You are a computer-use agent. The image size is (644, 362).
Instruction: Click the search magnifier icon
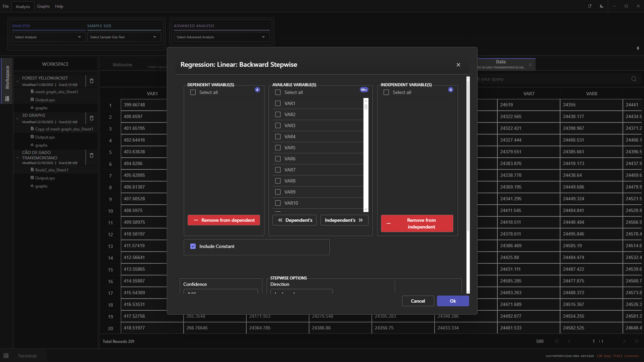tap(634, 79)
